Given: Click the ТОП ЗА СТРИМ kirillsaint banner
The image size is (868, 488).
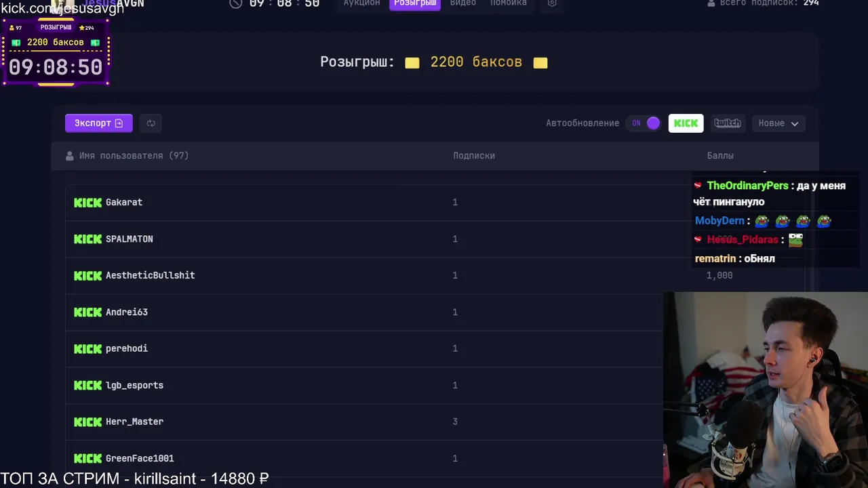Looking at the screenshot, I should [x=135, y=479].
